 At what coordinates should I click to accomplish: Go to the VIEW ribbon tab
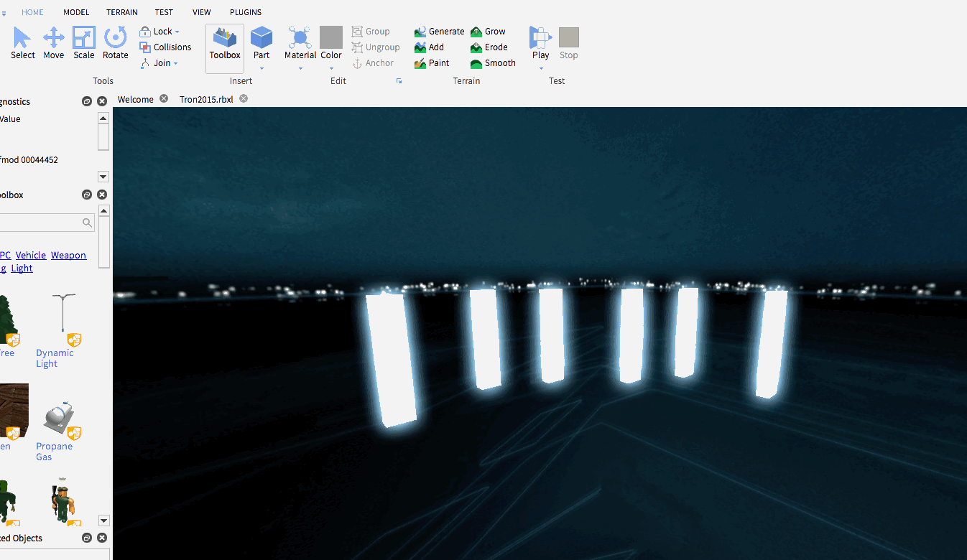(202, 12)
